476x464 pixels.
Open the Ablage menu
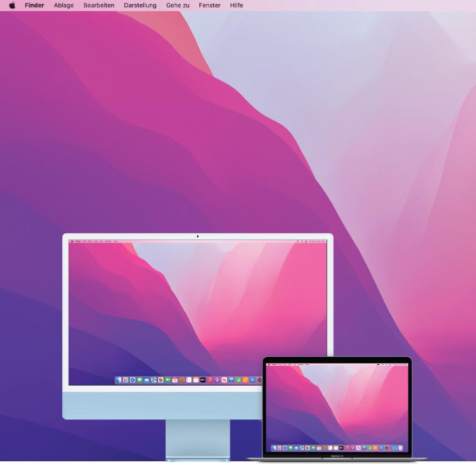(x=64, y=5)
